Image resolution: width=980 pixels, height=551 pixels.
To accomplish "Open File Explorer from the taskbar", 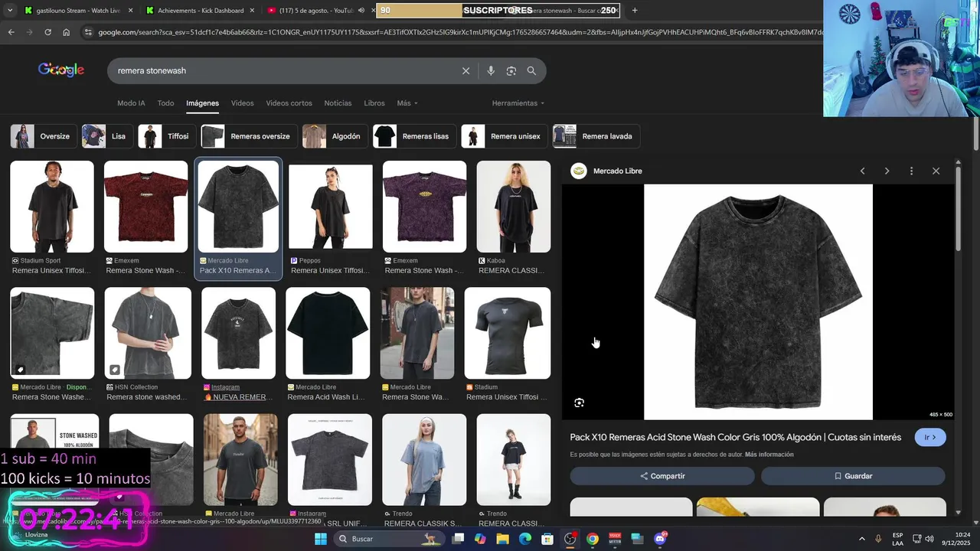I will tap(502, 539).
